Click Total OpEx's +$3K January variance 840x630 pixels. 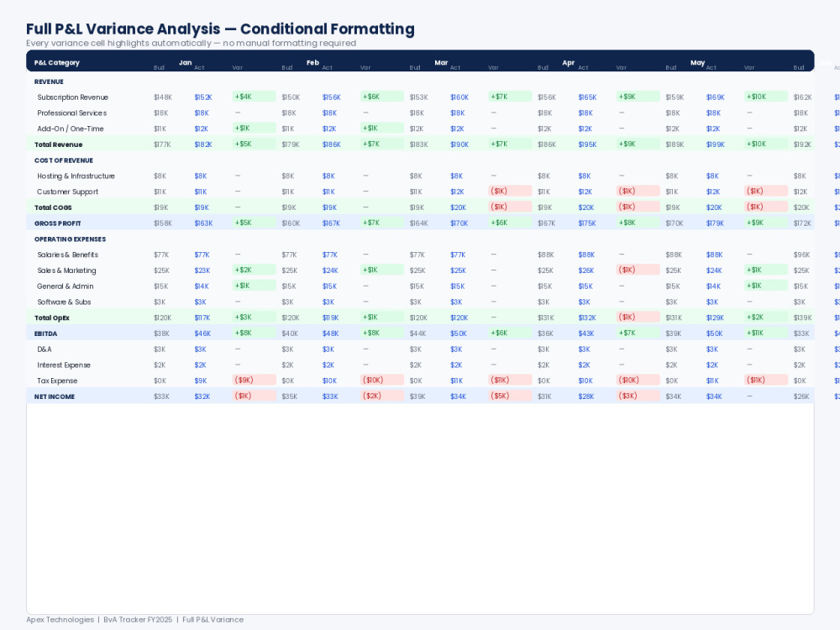click(254, 318)
